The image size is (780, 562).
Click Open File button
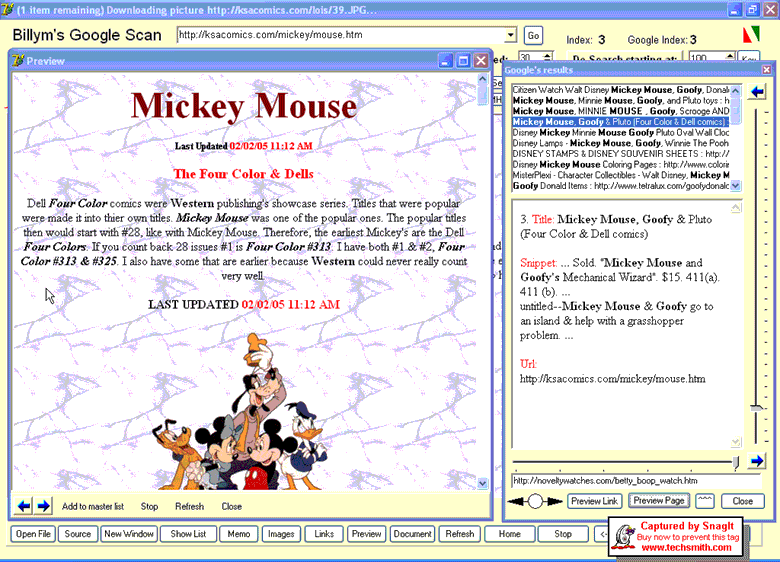pyautogui.click(x=33, y=534)
